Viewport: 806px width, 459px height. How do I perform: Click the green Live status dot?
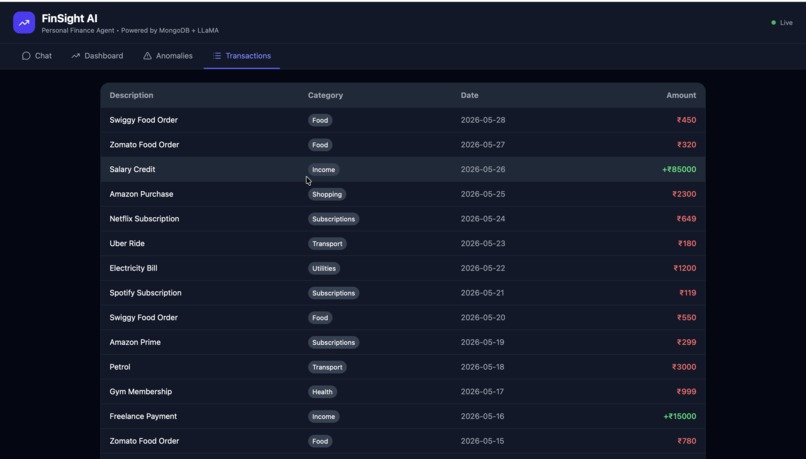pyautogui.click(x=773, y=23)
